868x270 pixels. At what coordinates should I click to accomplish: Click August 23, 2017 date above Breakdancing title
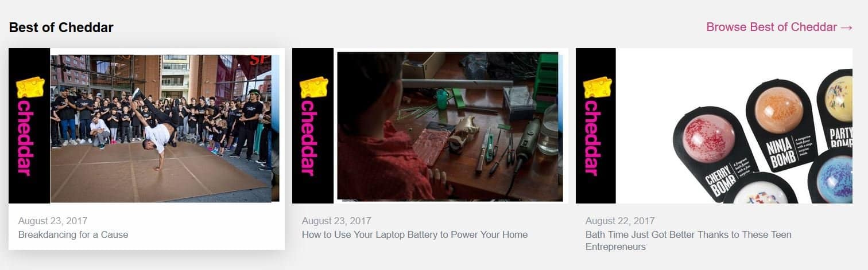pos(53,221)
